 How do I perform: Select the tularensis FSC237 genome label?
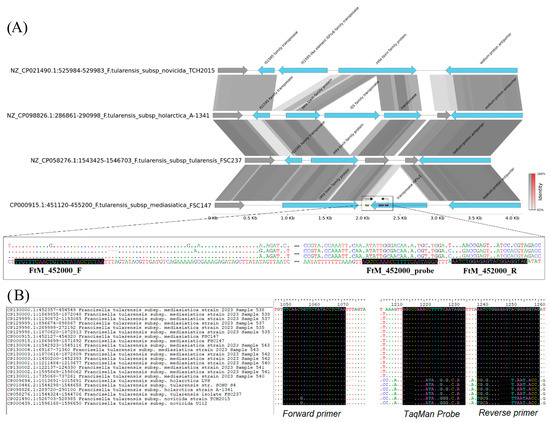point(136,160)
